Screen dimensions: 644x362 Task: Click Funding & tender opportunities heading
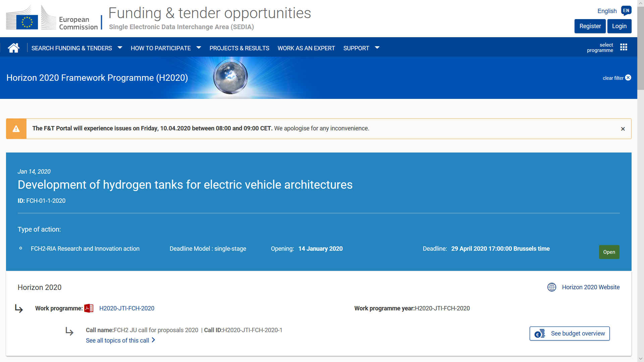point(210,13)
